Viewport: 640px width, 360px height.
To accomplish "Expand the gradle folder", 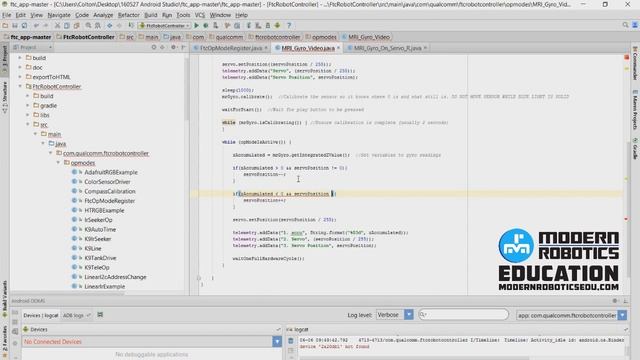I will (x=28, y=105).
